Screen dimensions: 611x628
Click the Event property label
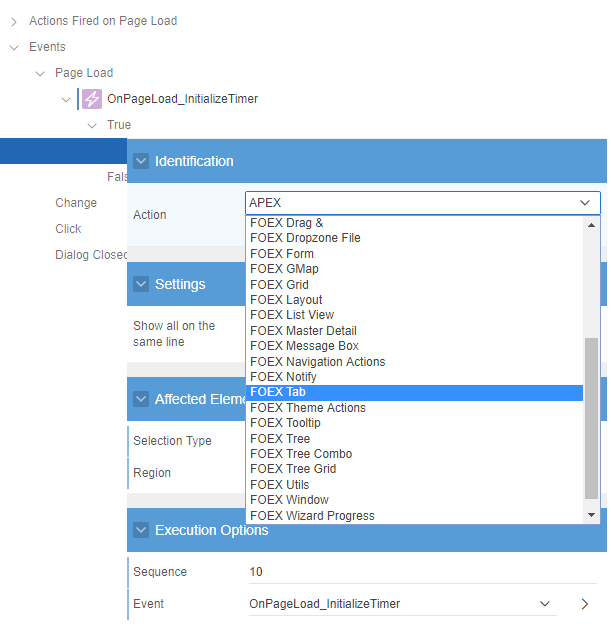pos(148,604)
